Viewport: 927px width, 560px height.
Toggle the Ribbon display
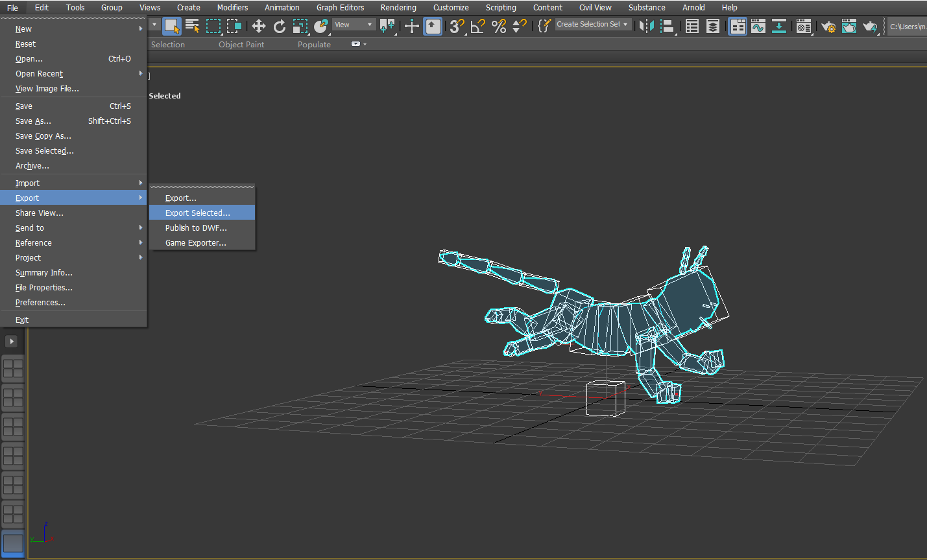tap(738, 26)
